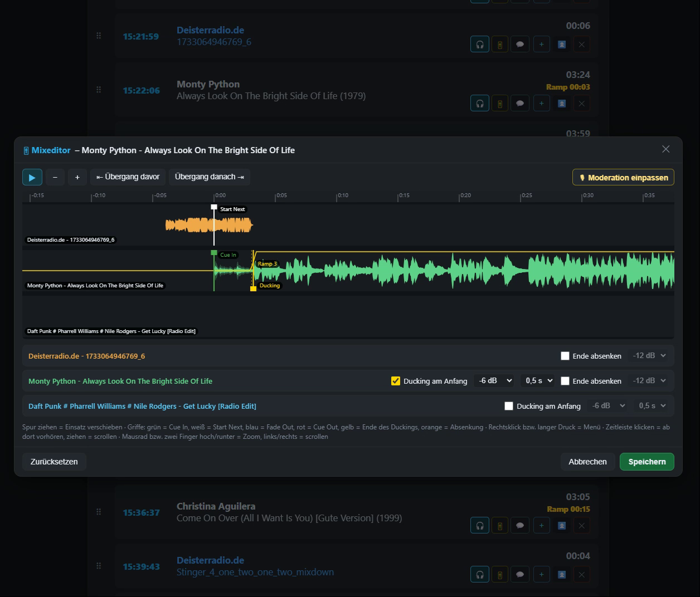Click Ramp 00:15 label for Christina Aguilera
The width and height of the screenshot is (700, 597).
[568, 509]
